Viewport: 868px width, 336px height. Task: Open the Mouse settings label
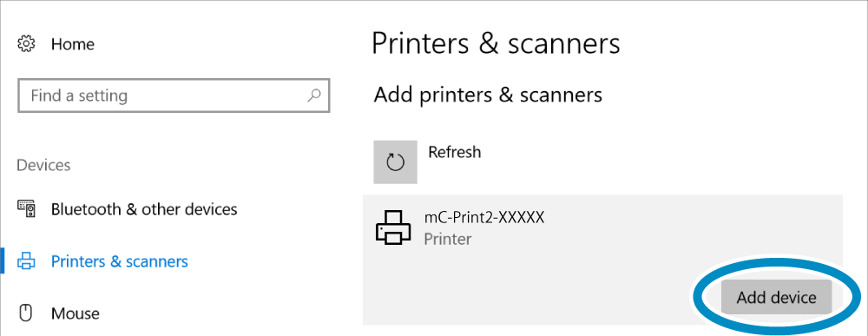76,313
